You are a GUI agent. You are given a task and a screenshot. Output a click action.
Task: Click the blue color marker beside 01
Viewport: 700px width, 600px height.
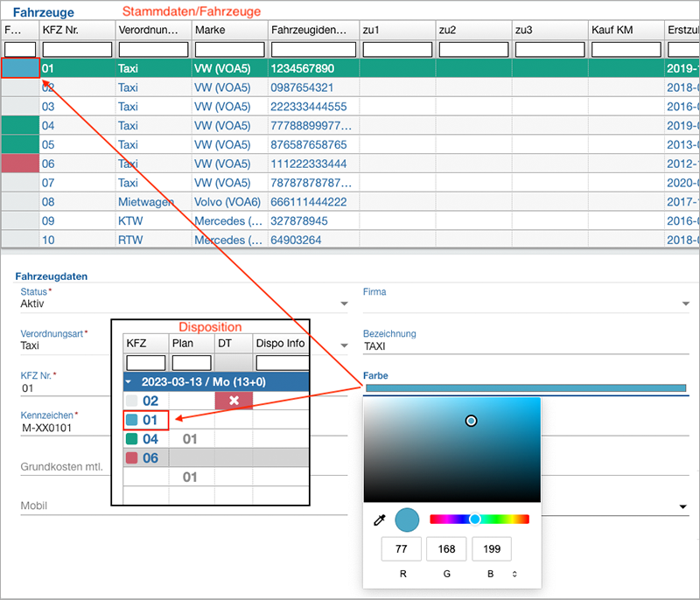tap(132, 420)
